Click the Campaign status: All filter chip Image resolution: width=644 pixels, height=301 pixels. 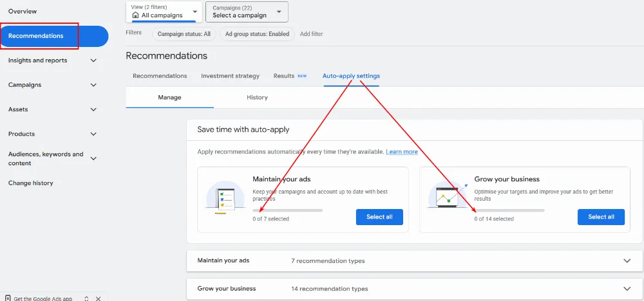click(x=184, y=34)
